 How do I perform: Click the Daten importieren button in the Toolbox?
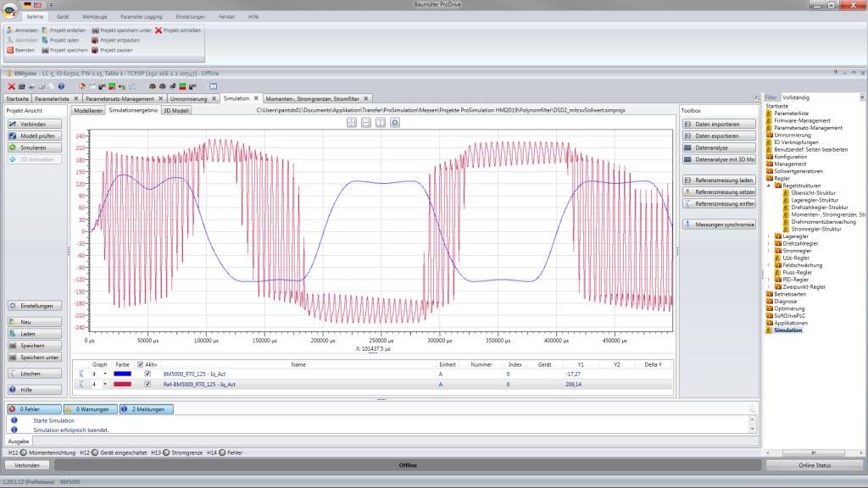pyautogui.click(x=719, y=123)
